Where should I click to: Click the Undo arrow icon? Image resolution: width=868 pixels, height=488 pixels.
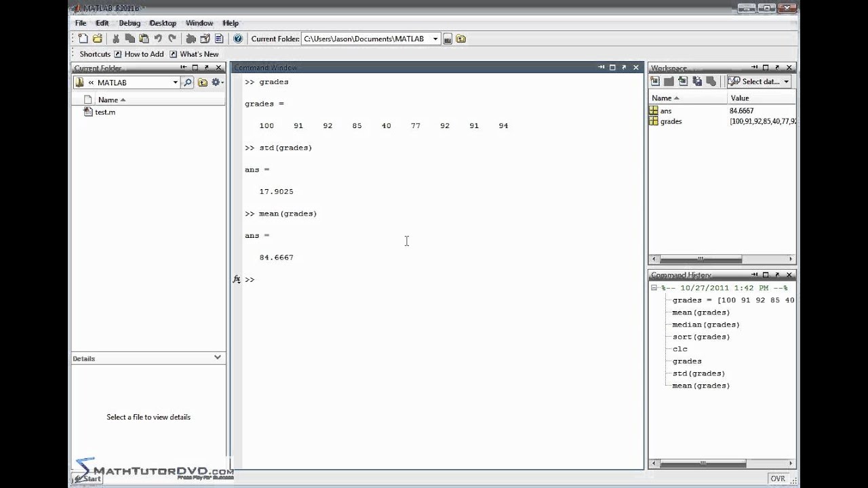click(x=158, y=39)
